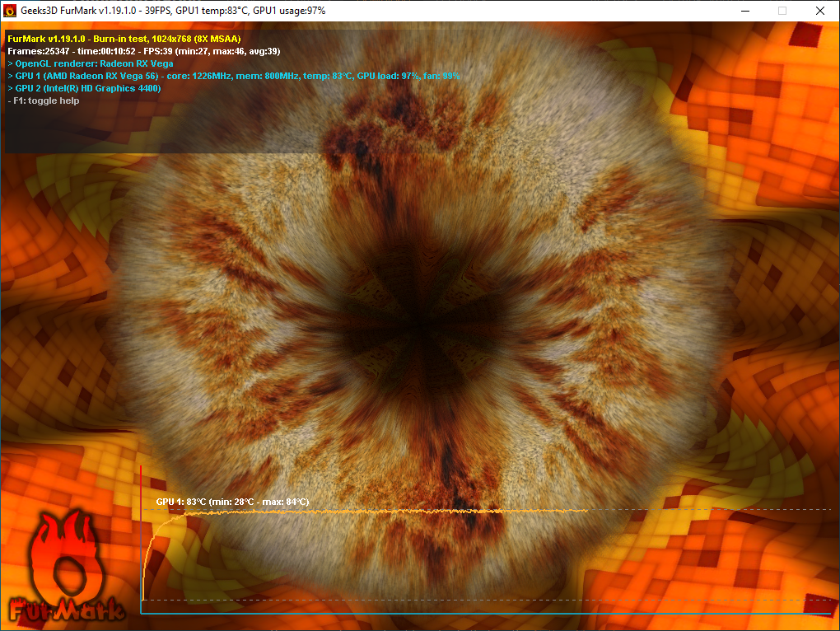Close the FurMark window
Screen dimensions: 840x631
click(820, 11)
